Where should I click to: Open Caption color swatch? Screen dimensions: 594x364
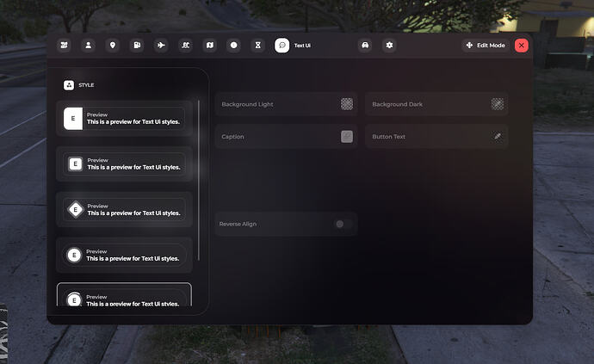tap(347, 136)
